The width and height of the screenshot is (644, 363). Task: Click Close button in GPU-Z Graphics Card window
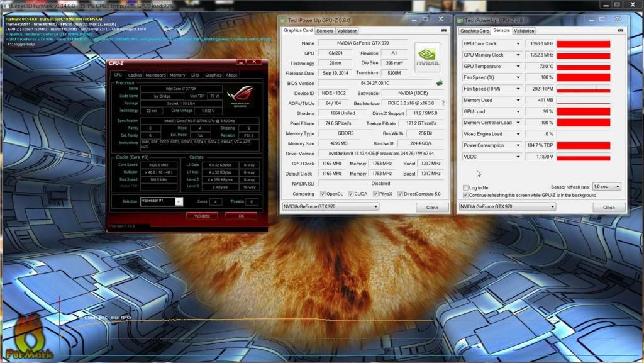pyautogui.click(x=432, y=208)
